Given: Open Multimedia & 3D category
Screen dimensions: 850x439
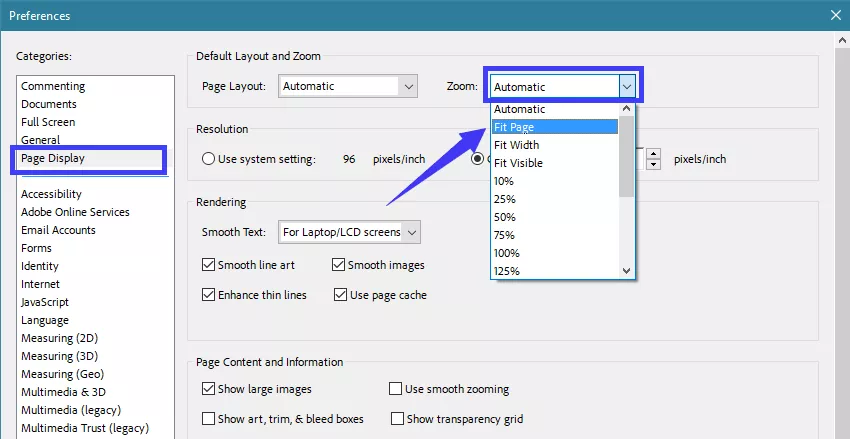Looking at the screenshot, I should pos(63,392).
